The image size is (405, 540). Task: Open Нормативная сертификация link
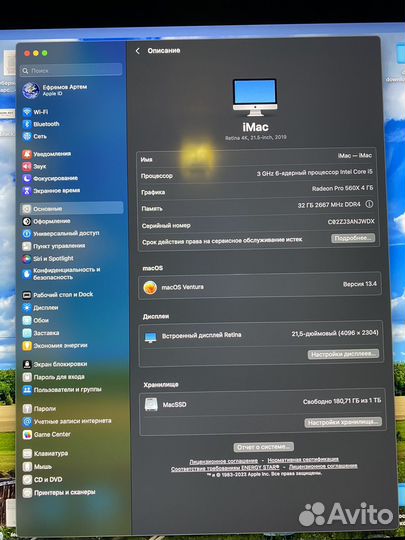303,459
